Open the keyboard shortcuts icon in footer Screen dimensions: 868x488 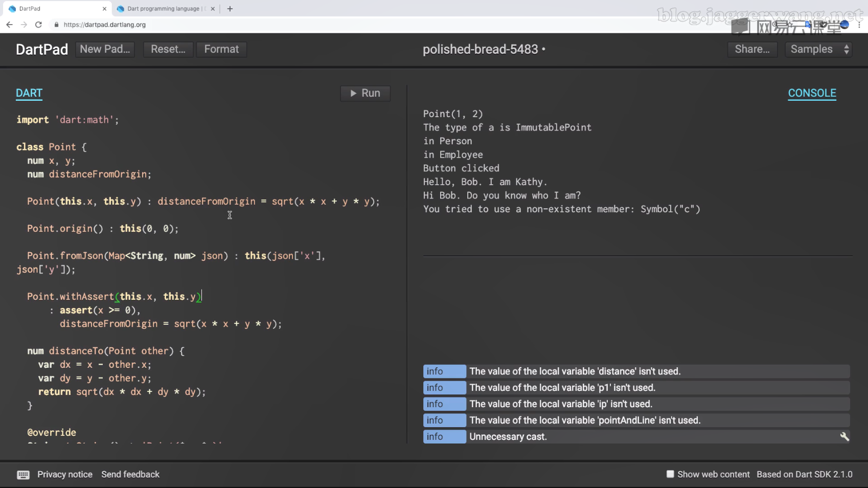[x=23, y=475]
